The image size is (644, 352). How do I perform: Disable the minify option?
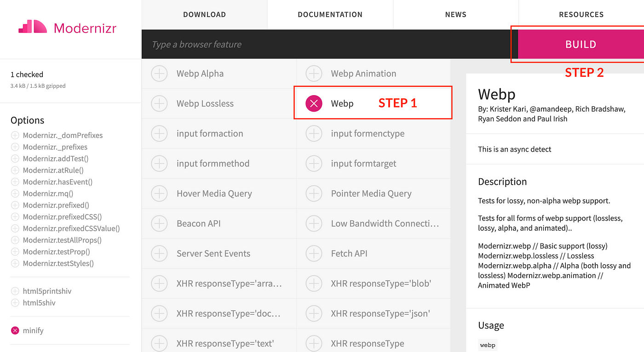point(15,330)
